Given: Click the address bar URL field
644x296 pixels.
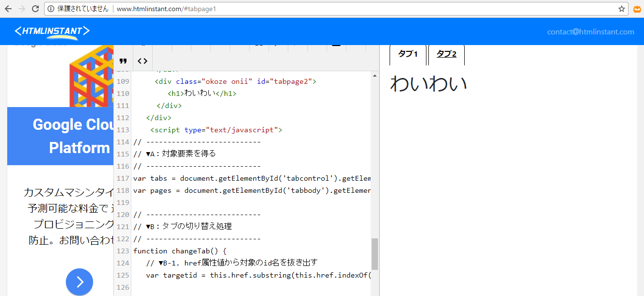Looking at the screenshot, I should (339, 9).
